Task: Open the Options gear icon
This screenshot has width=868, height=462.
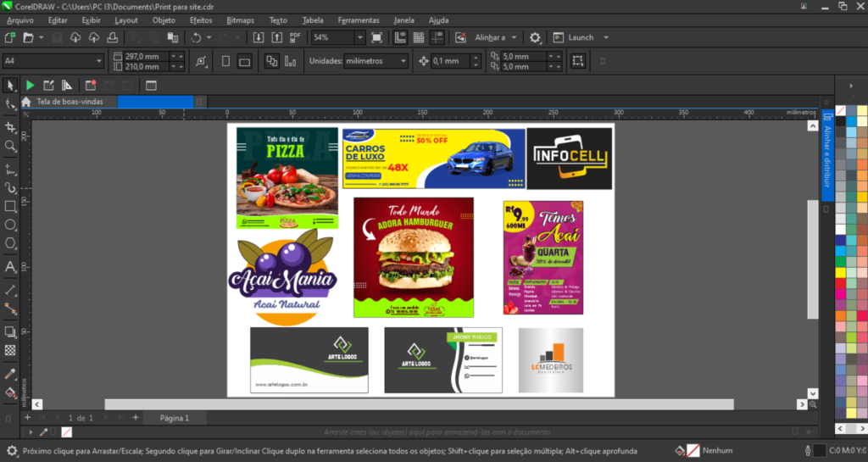Action: coord(535,37)
